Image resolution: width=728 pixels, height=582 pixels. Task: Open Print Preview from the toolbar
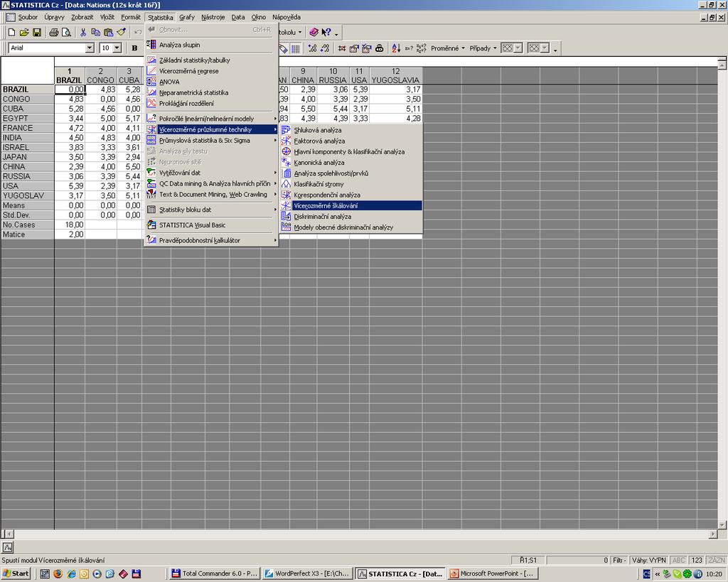coord(66,32)
